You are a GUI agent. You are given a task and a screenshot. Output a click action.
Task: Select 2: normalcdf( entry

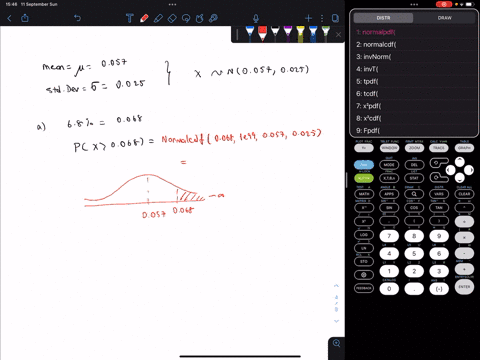pos(413,45)
